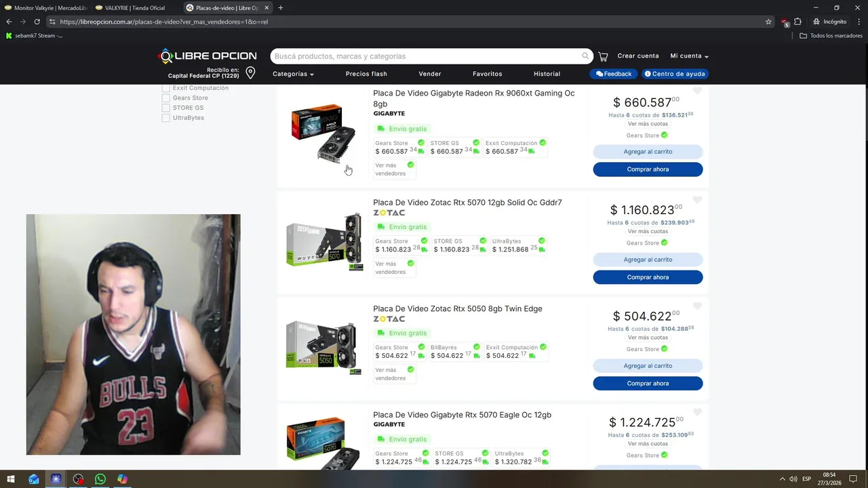This screenshot has width=868, height=488.
Task: Click the Feedback button
Action: 614,74
